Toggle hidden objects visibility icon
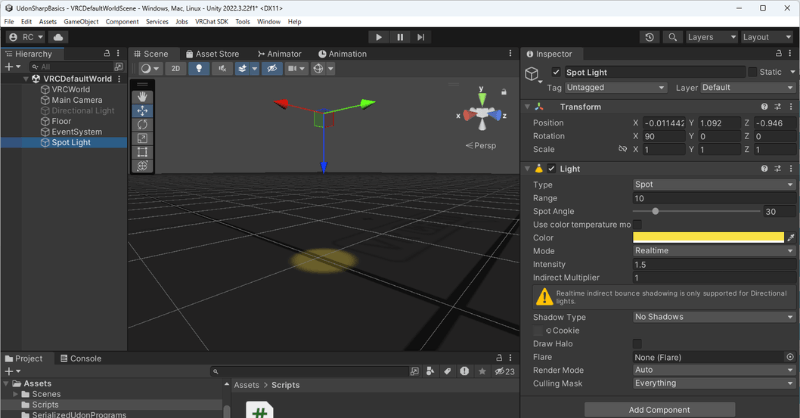 coord(272,68)
